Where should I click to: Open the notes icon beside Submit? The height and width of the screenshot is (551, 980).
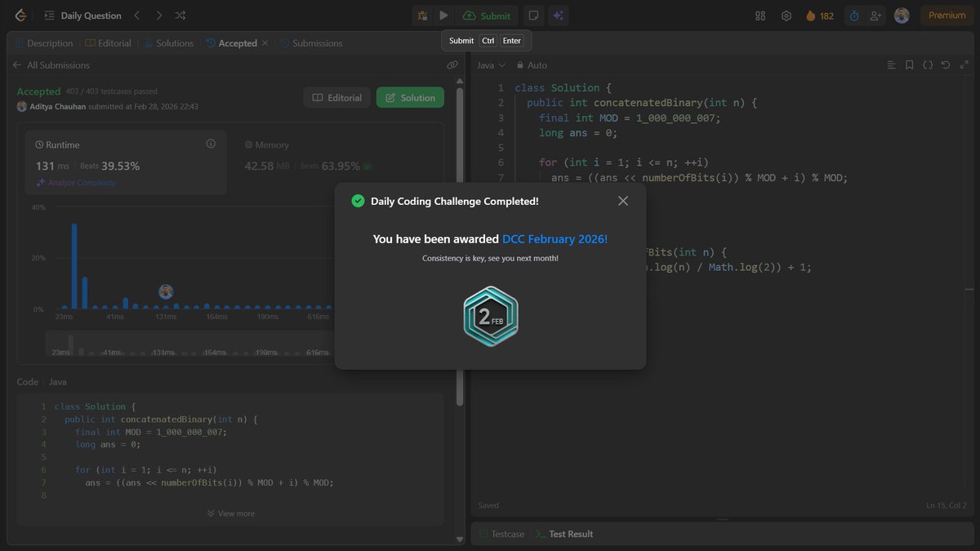tap(532, 16)
